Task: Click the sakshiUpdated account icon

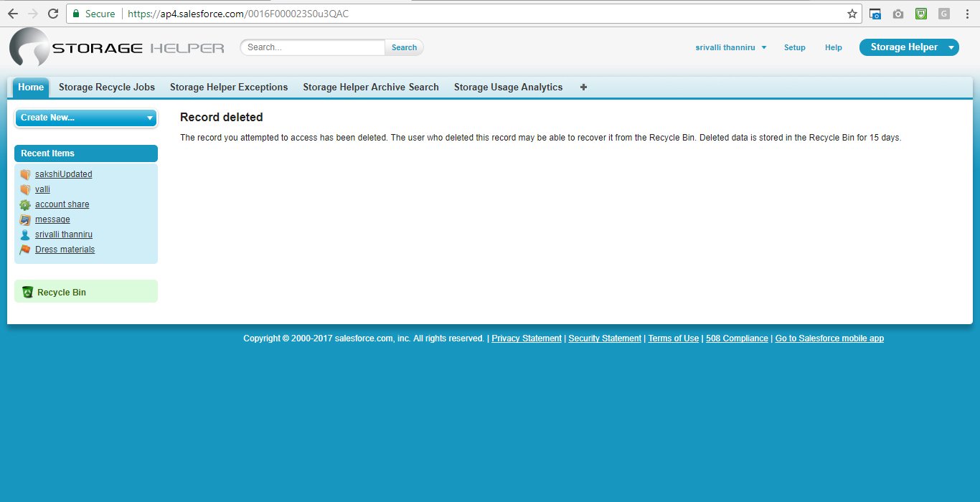Action: 25,174
